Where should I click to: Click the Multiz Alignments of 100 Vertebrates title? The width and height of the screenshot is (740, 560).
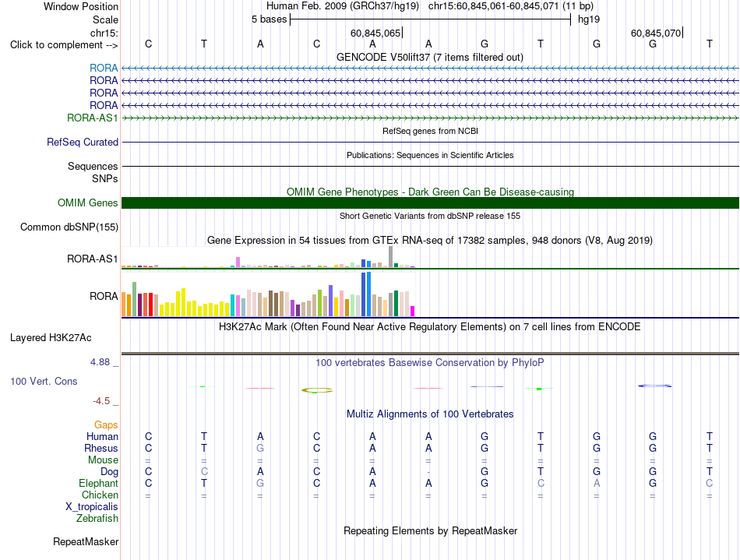tap(430, 414)
